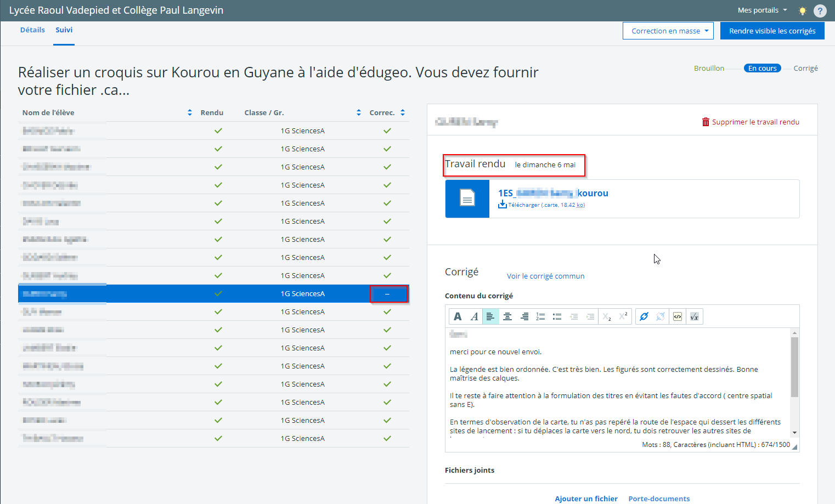Open the math formula editor
This screenshot has height=504, width=835.
pyautogui.click(x=694, y=316)
